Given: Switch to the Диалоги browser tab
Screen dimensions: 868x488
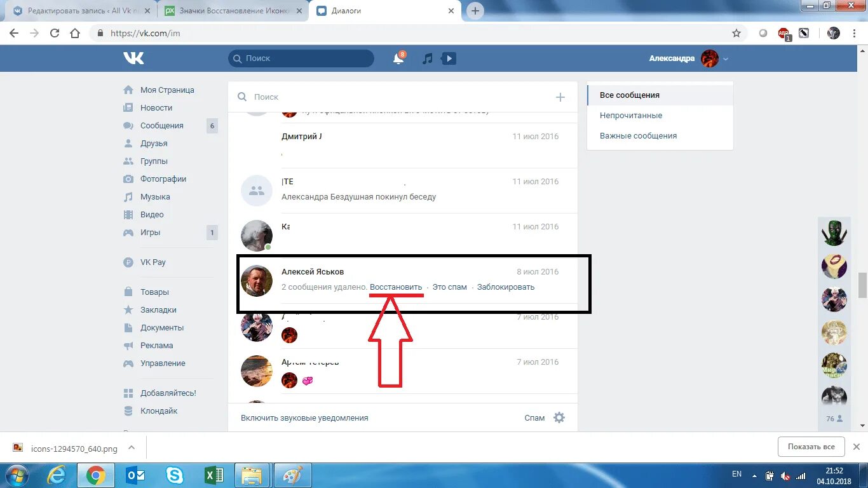Looking at the screenshot, I should (x=386, y=11).
